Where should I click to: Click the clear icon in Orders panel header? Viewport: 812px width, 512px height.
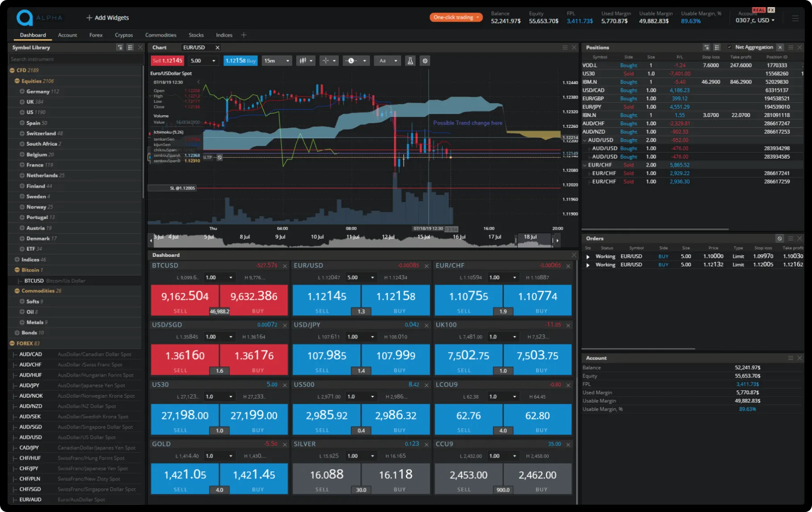[x=780, y=238]
